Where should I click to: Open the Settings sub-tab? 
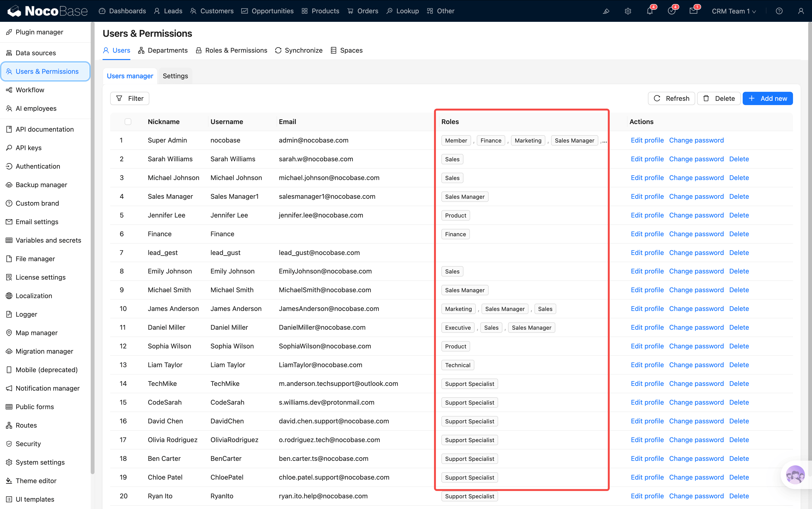(x=175, y=76)
